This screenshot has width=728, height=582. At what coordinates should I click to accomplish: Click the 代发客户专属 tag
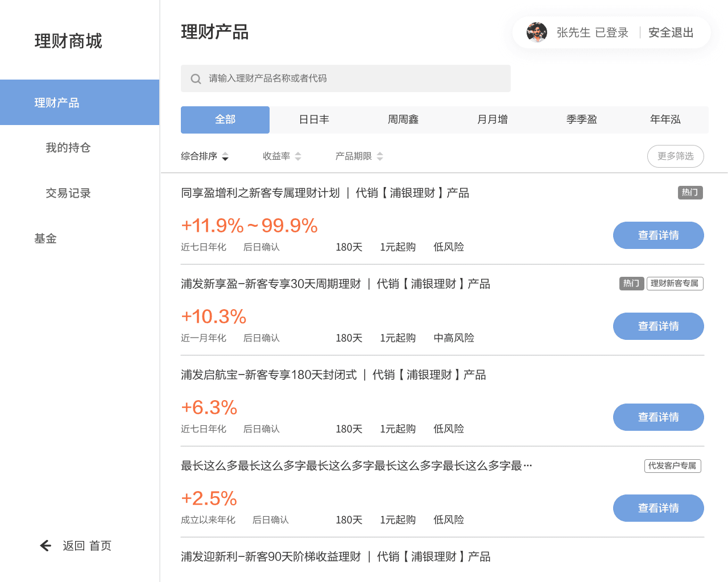[x=673, y=466]
